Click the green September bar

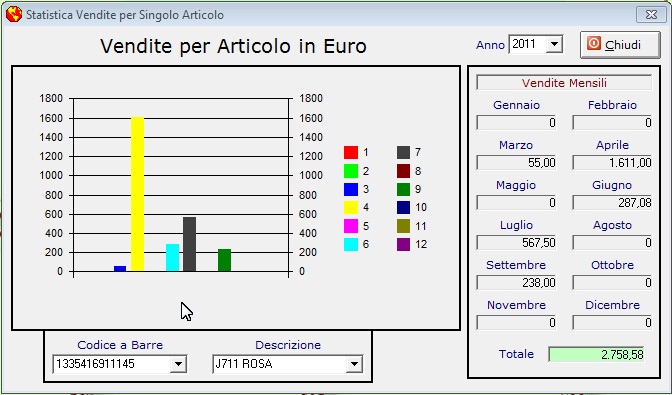click(225, 260)
